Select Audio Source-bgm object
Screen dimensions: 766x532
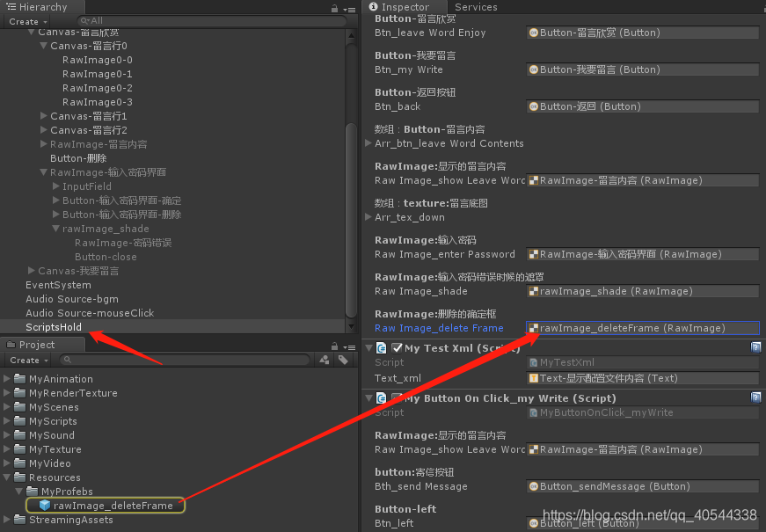[172, 299]
